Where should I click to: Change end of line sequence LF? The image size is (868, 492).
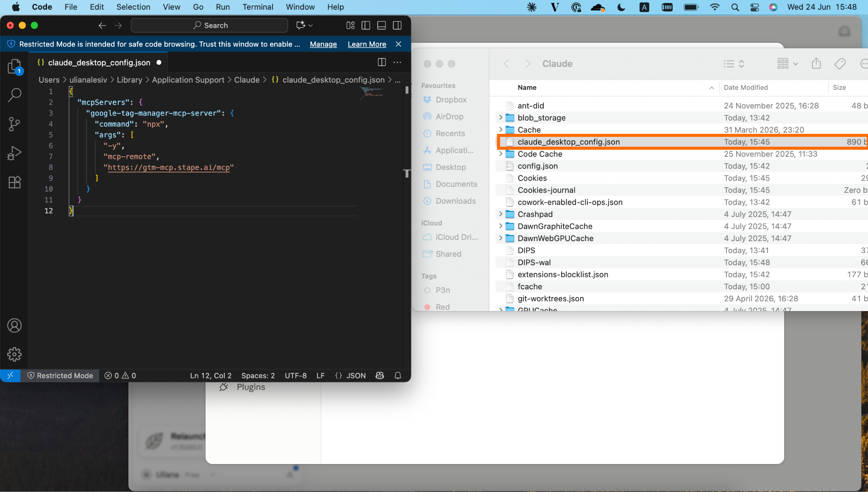pos(320,375)
